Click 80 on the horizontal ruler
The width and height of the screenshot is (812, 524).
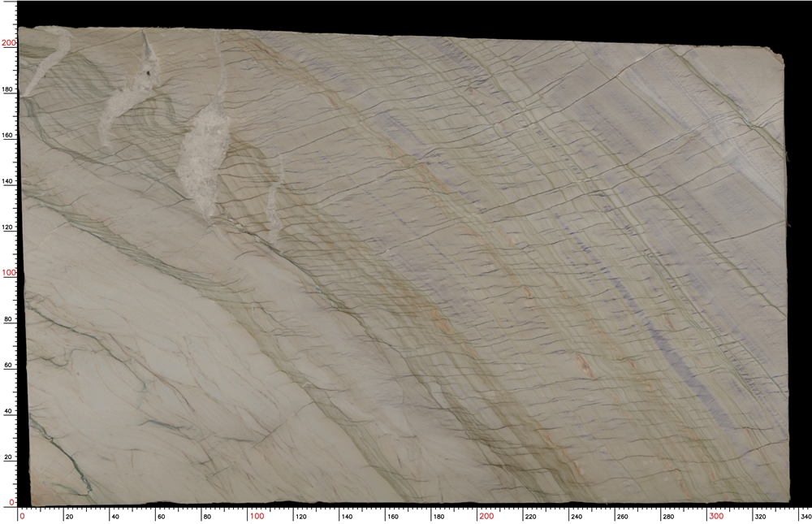pos(207,517)
